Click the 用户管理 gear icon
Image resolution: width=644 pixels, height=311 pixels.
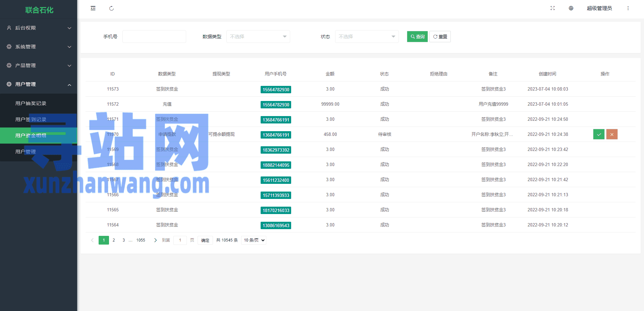[x=9, y=84]
